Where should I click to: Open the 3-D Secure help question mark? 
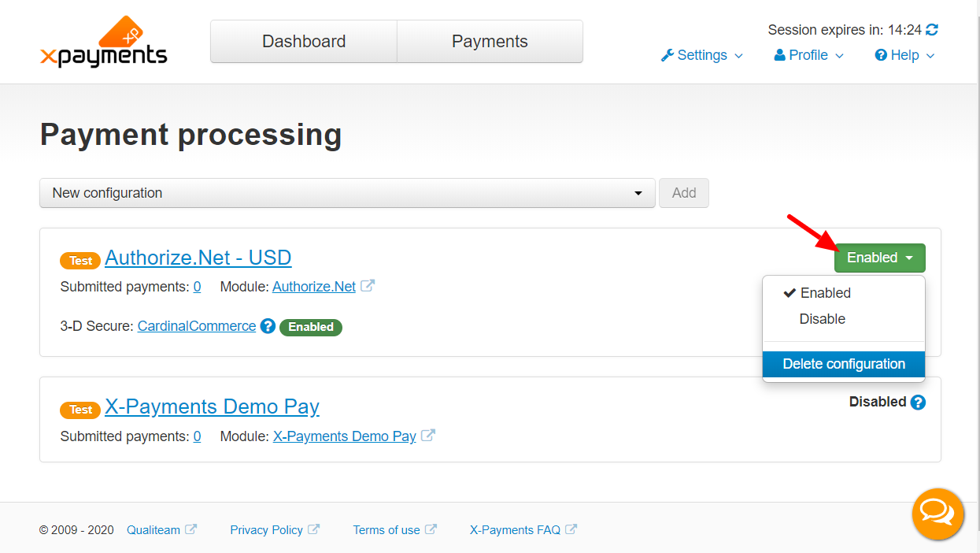268,326
